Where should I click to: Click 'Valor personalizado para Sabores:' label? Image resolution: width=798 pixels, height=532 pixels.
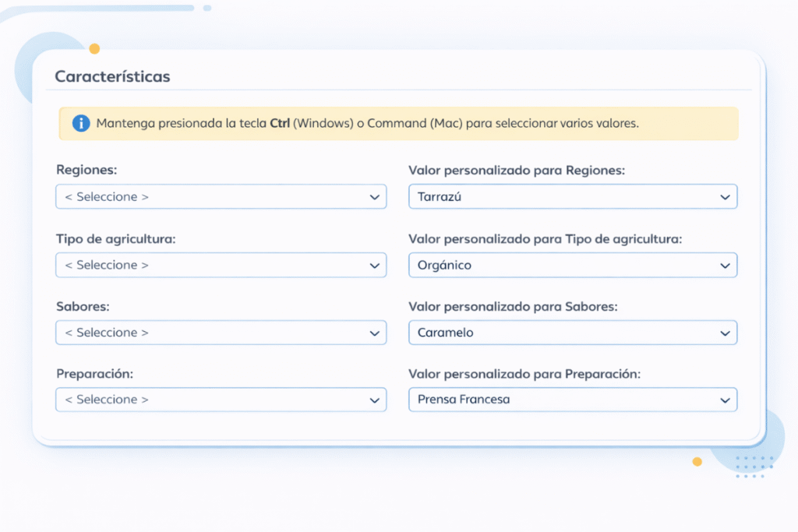point(513,307)
